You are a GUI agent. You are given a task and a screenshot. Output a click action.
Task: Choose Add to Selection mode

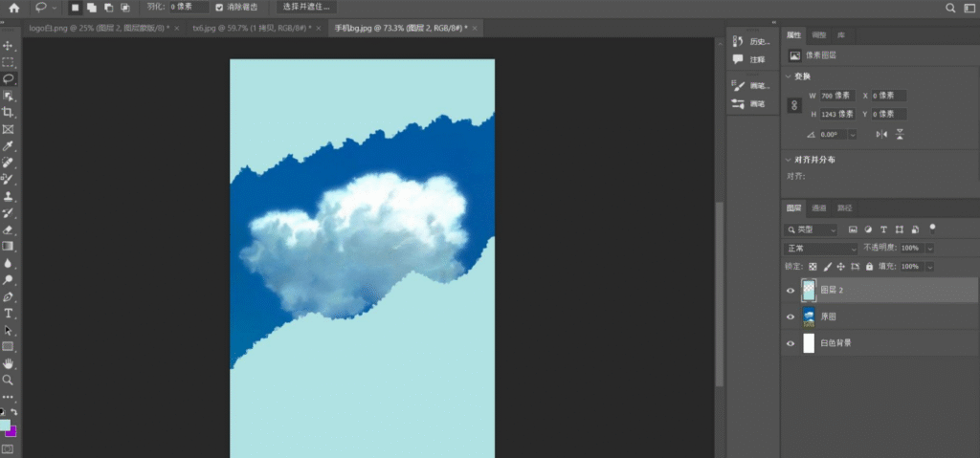(92, 8)
